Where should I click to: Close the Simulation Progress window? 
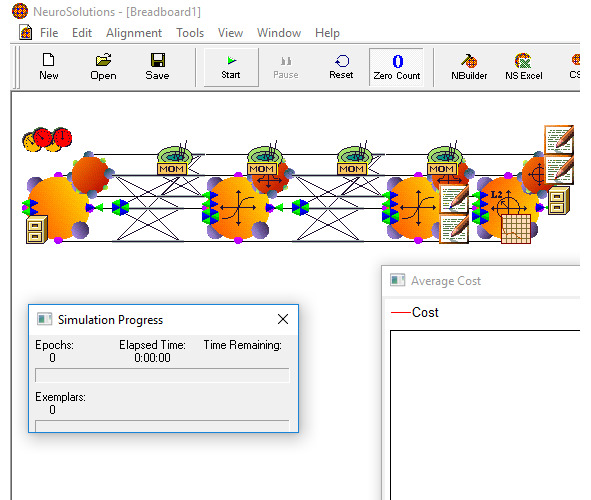click(x=283, y=319)
